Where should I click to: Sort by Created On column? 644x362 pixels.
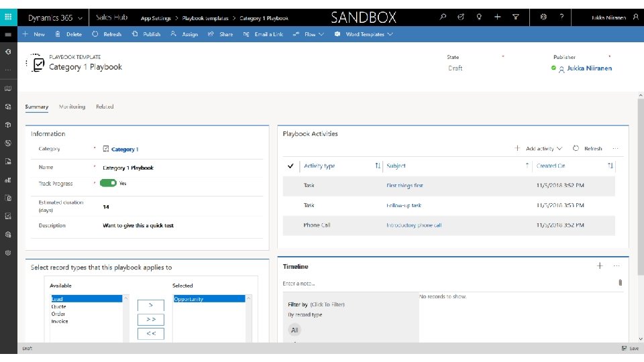551,166
